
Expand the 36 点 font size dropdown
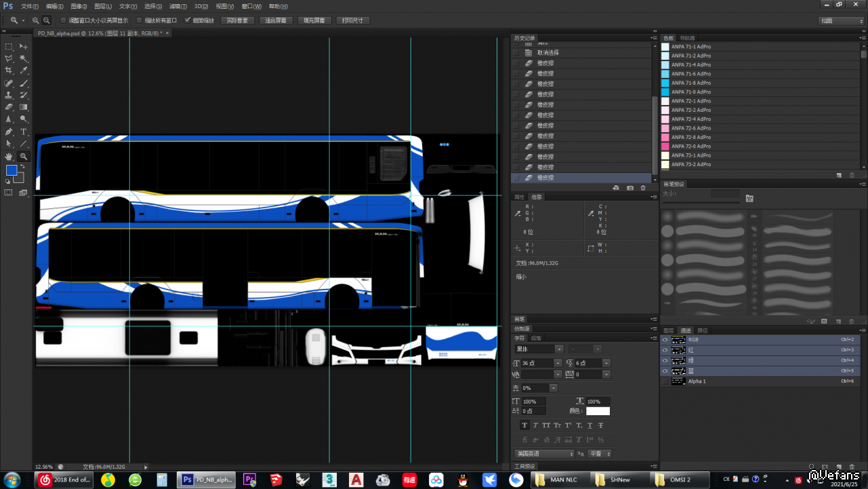point(559,364)
